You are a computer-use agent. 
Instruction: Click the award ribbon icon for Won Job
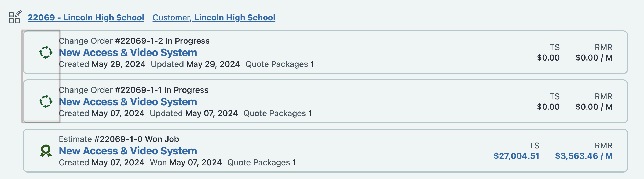tap(46, 151)
